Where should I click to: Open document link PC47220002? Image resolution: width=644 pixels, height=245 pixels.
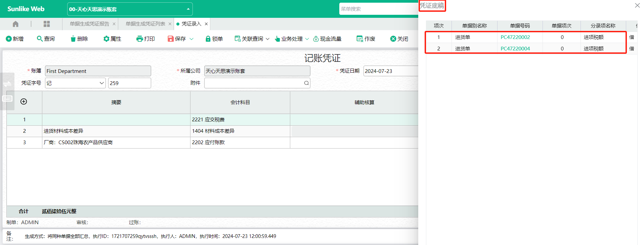(515, 37)
